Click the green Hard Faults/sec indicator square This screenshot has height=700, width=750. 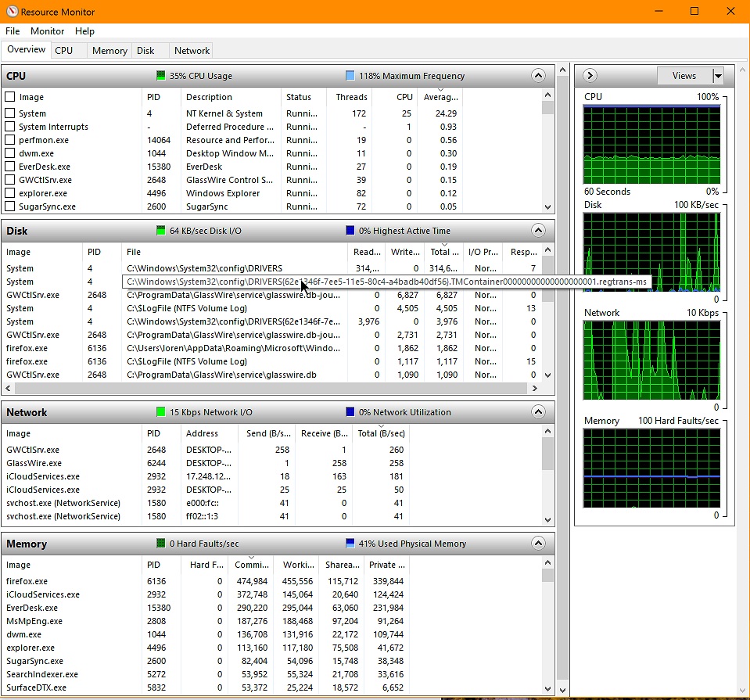[x=161, y=544]
